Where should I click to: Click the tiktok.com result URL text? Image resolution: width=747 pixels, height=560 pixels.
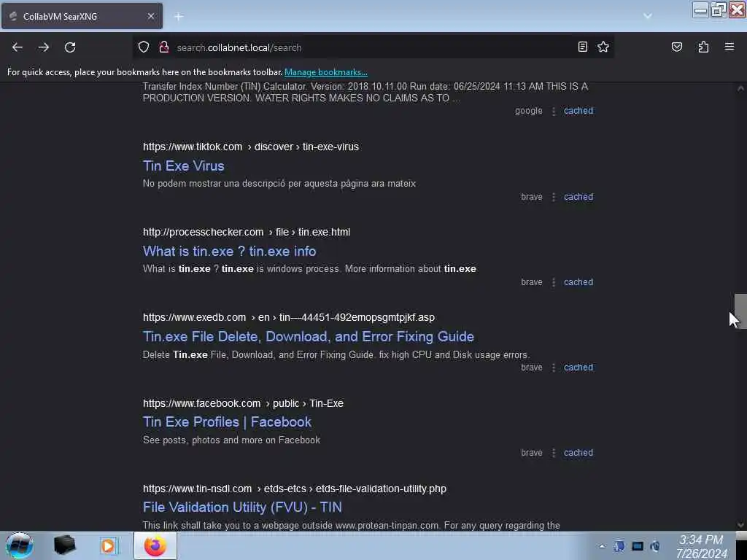pos(251,147)
